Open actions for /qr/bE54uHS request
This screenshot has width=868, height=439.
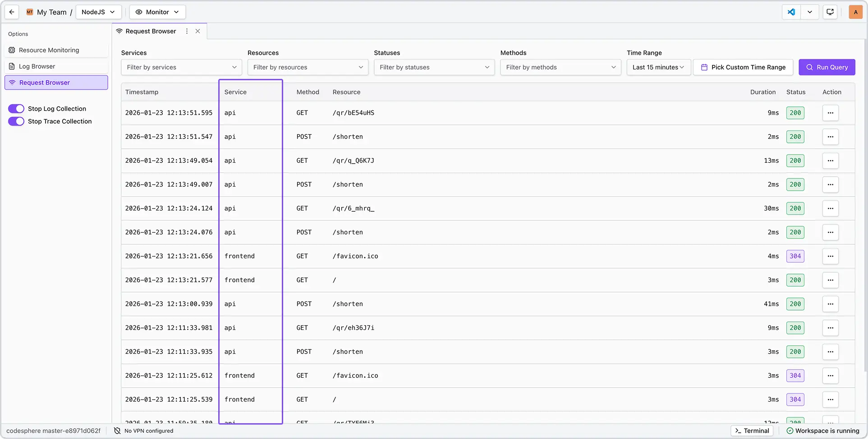click(830, 113)
